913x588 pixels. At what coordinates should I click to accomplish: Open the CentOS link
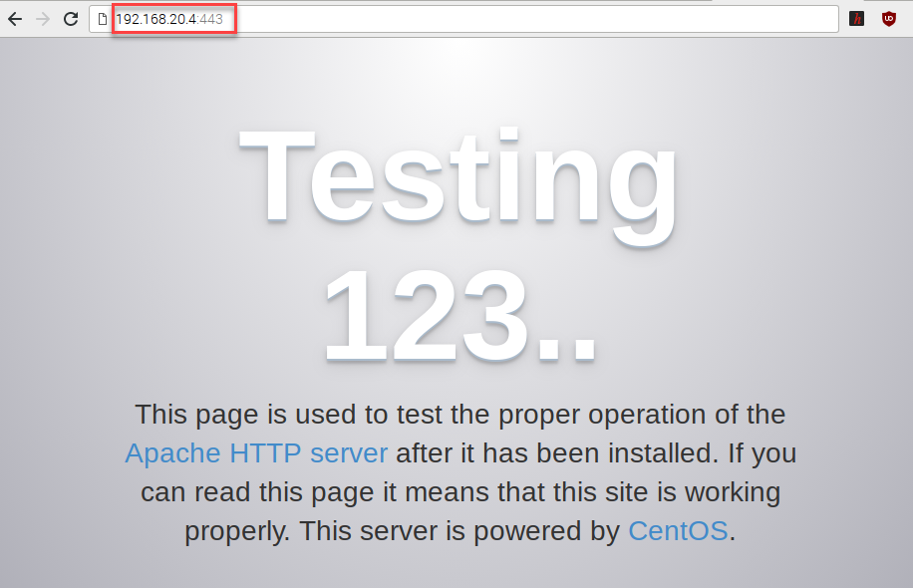(678, 531)
